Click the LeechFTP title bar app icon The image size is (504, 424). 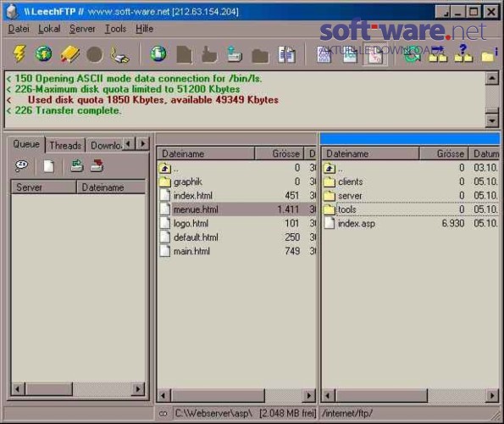pyautogui.click(x=12, y=12)
